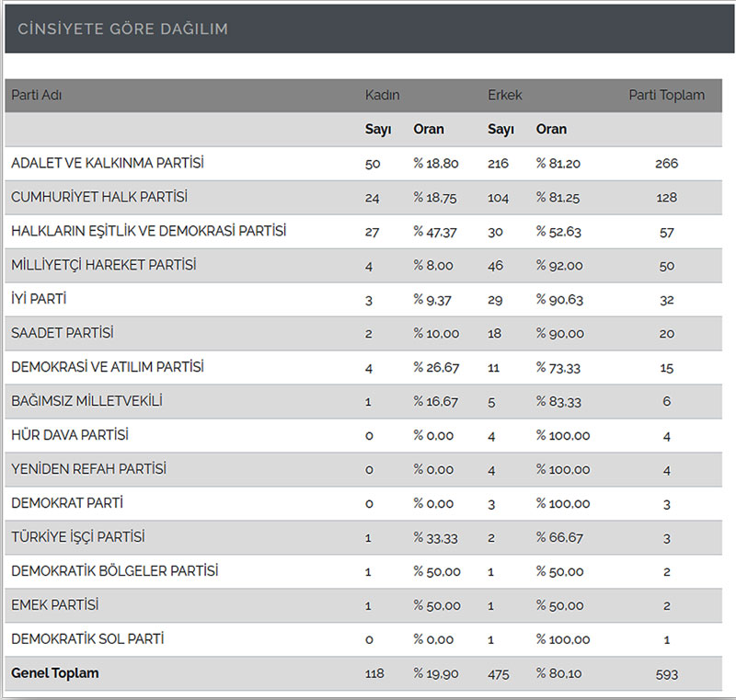736x700 pixels.
Task: Select 'İYİ PARTİ' row name
Action: 39,299
